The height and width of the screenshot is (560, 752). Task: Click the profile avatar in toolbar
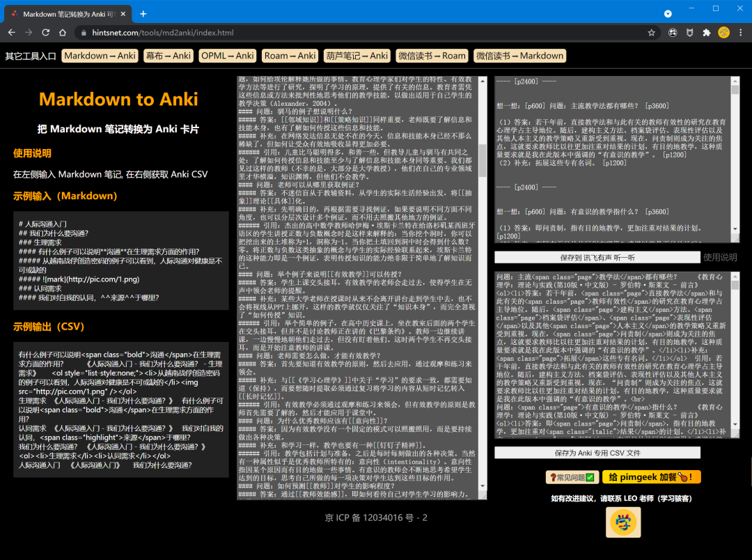pos(723,33)
